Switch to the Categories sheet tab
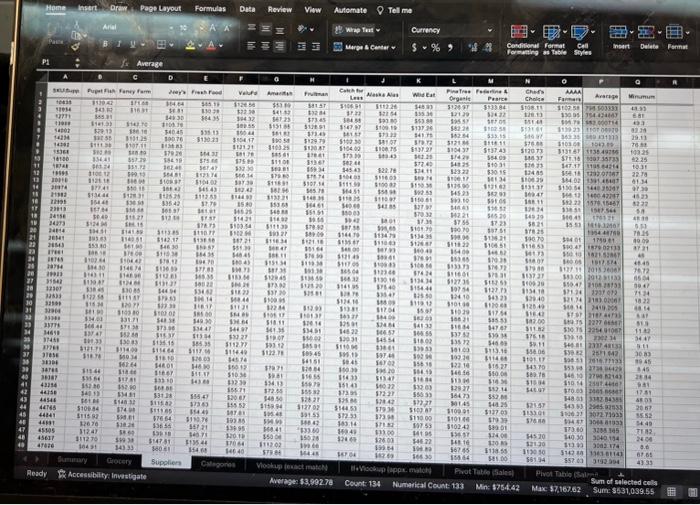This screenshot has width=700, height=505. click(x=218, y=464)
